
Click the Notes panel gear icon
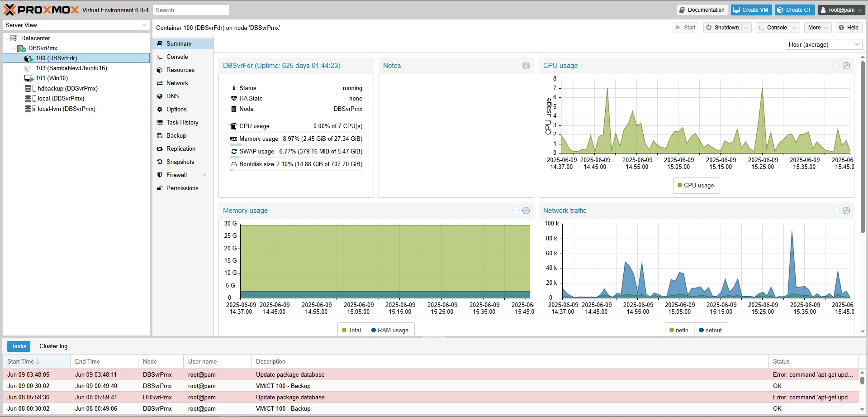point(526,66)
